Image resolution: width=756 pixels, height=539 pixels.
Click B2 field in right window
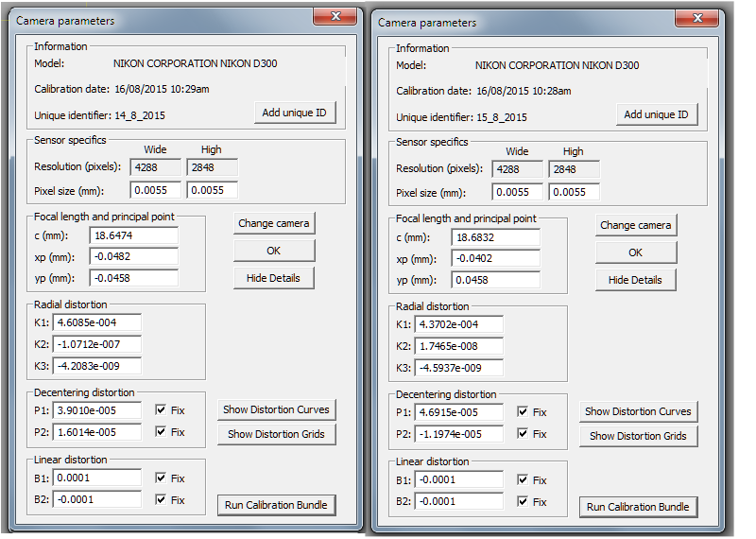(459, 501)
